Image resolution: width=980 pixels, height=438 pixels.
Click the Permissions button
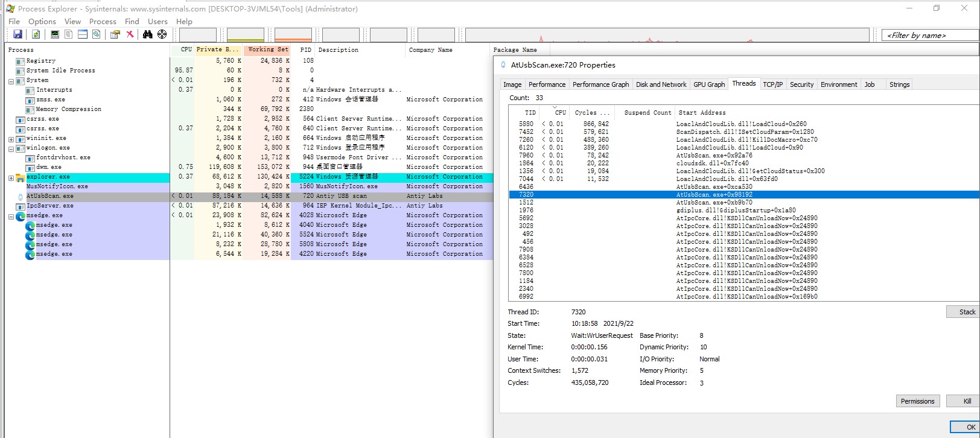[917, 401]
